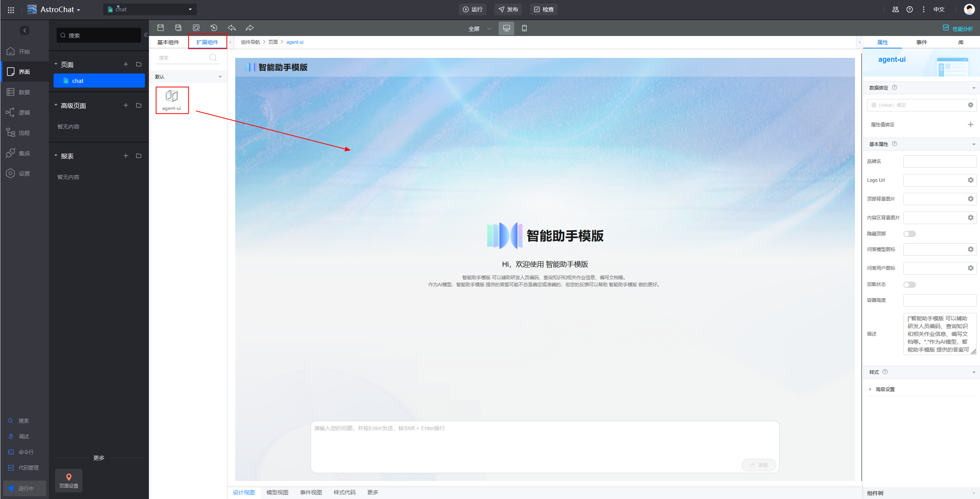Collapse the 默认 component group
The width and height of the screenshot is (980, 499).
click(220, 77)
